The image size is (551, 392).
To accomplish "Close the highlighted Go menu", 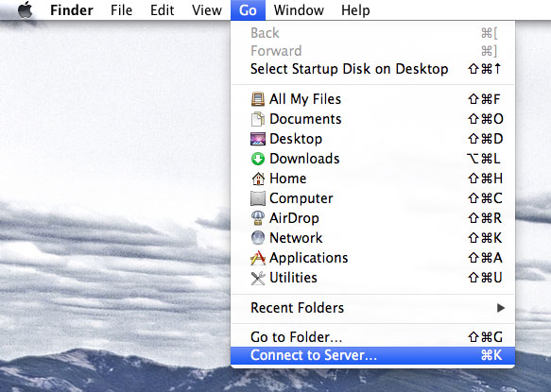I will pos(248,10).
